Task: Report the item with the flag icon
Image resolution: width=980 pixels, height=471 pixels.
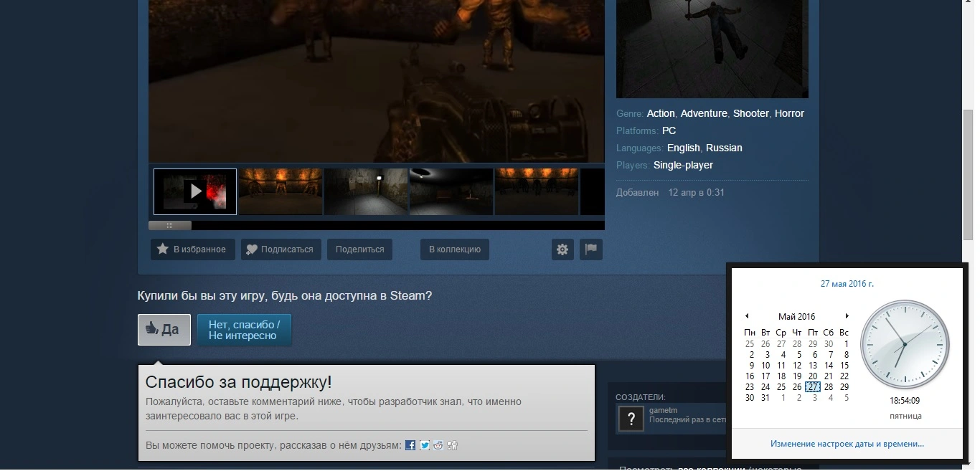Action: click(591, 249)
